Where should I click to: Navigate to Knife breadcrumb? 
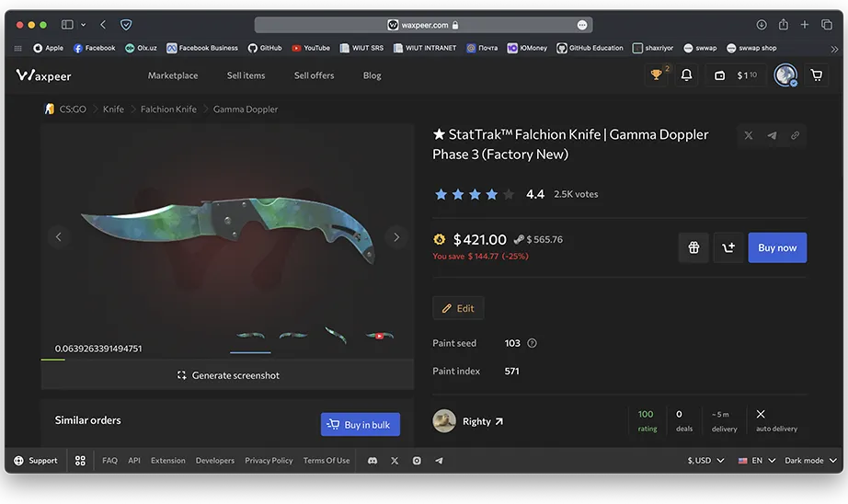(x=113, y=109)
